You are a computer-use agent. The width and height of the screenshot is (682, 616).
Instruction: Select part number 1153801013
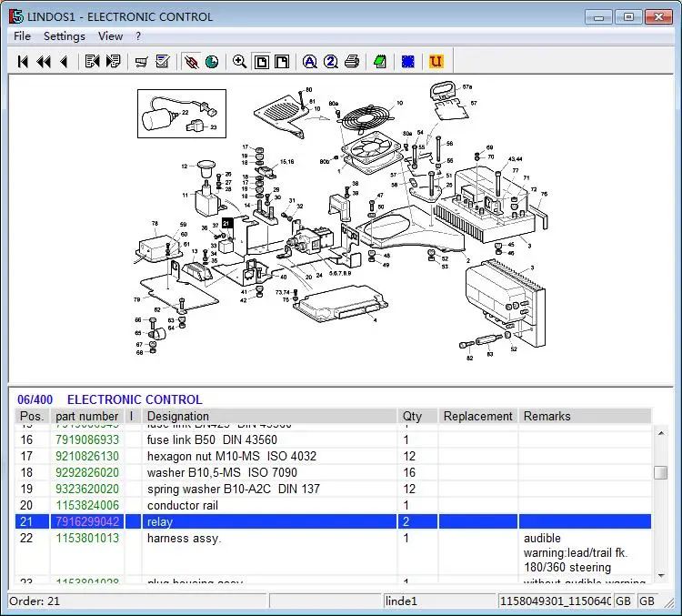point(87,538)
